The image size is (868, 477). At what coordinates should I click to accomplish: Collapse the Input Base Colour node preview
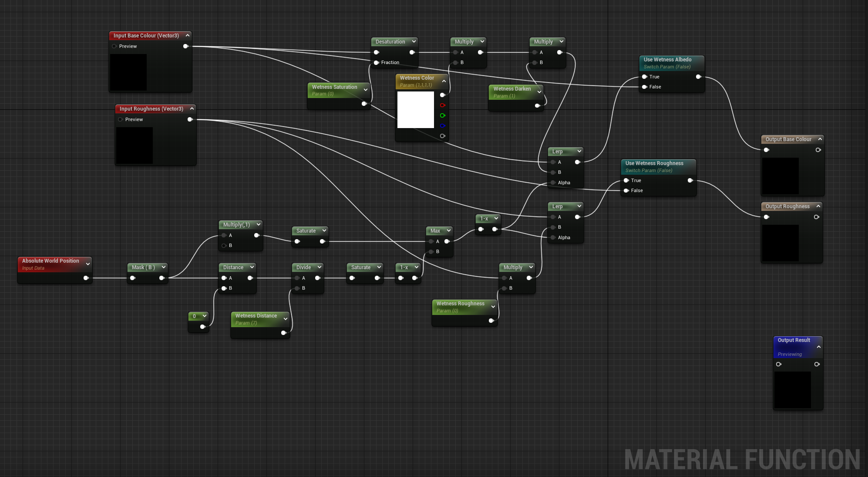click(188, 36)
